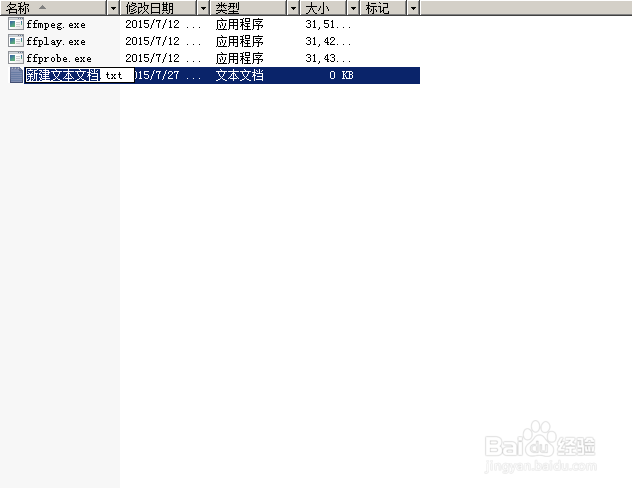Select the ffmpeg.exe file name

coord(56,25)
